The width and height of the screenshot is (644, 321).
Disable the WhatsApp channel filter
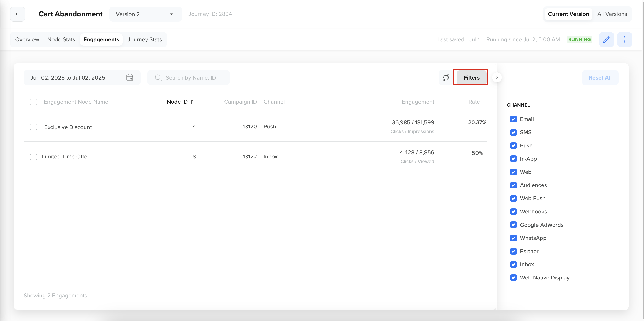514,238
